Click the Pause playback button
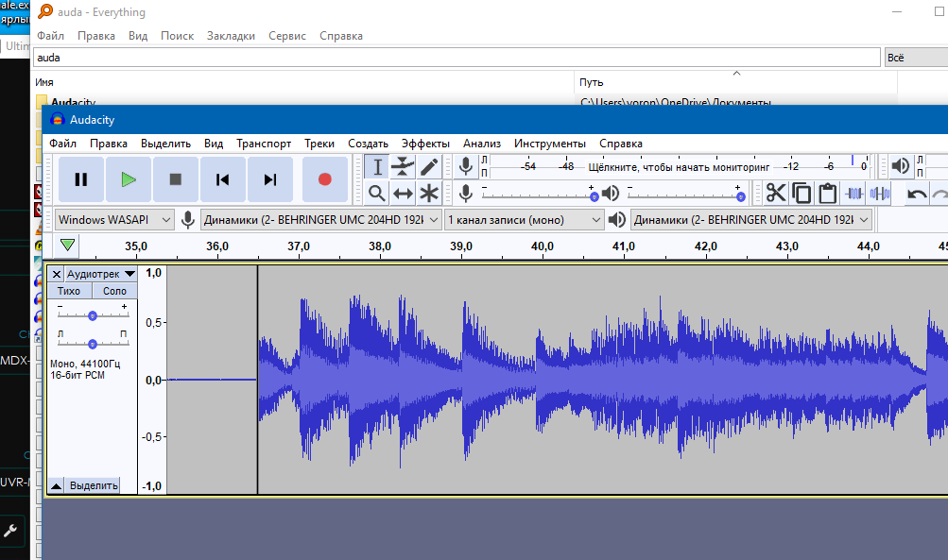The height and width of the screenshot is (560, 948). pyautogui.click(x=81, y=179)
